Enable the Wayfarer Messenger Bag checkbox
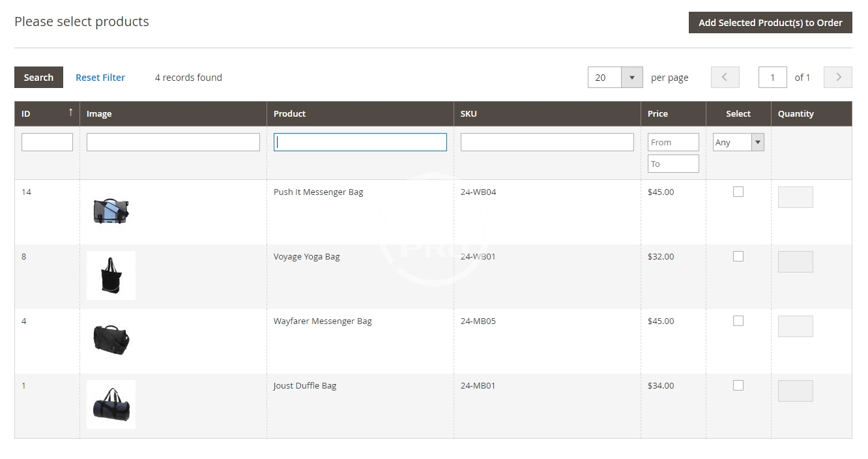The image size is (868, 459). [x=738, y=321]
